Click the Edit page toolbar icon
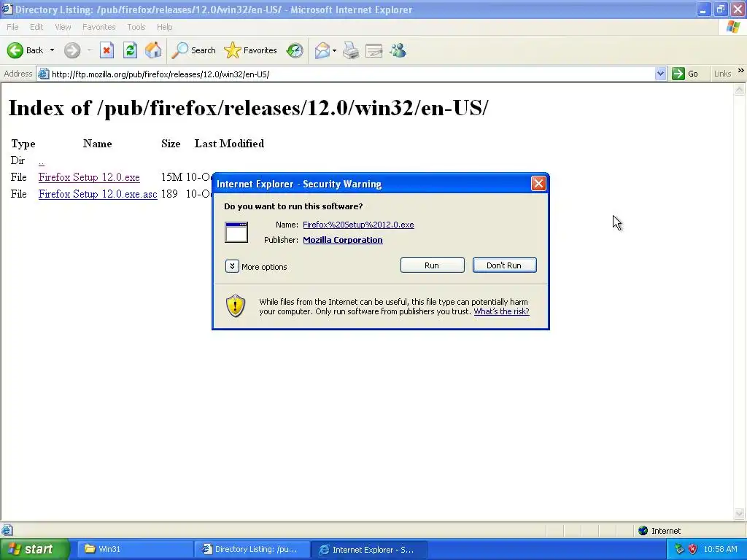Screen dimensions: 747x560 pos(374,50)
